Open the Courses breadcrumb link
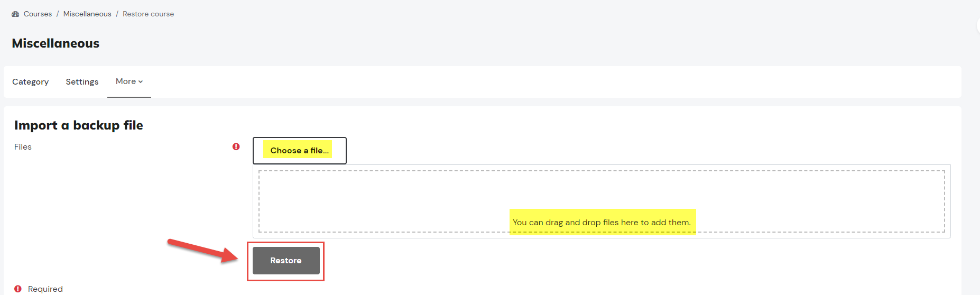The width and height of the screenshot is (980, 295). (x=38, y=14)
